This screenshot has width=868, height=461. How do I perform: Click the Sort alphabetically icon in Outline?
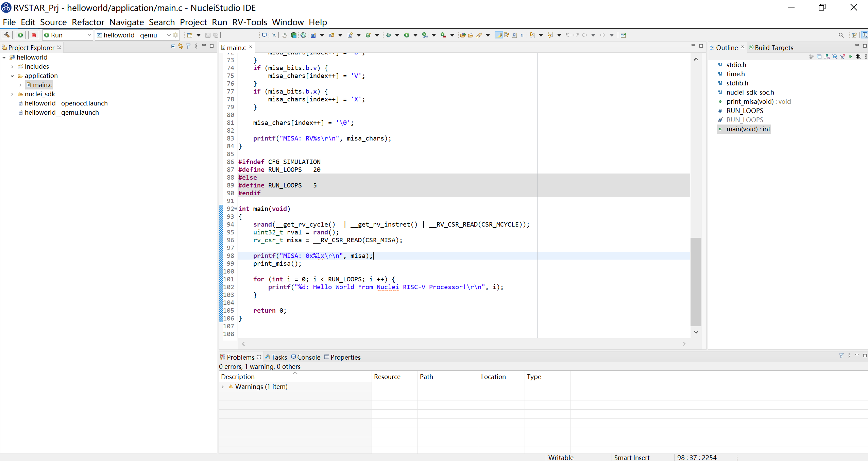pos(827,57)
